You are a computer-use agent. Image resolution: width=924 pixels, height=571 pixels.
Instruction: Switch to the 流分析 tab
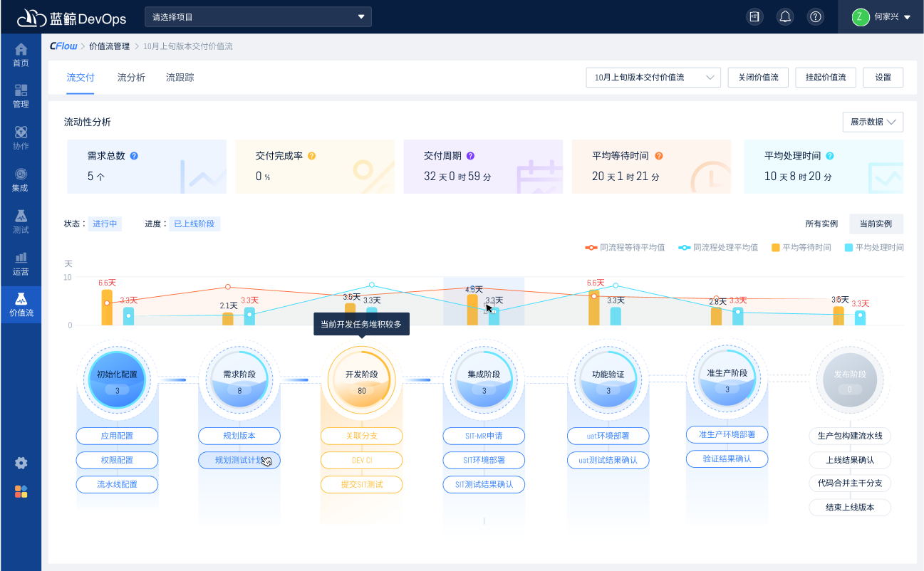(x=131, y=78)
